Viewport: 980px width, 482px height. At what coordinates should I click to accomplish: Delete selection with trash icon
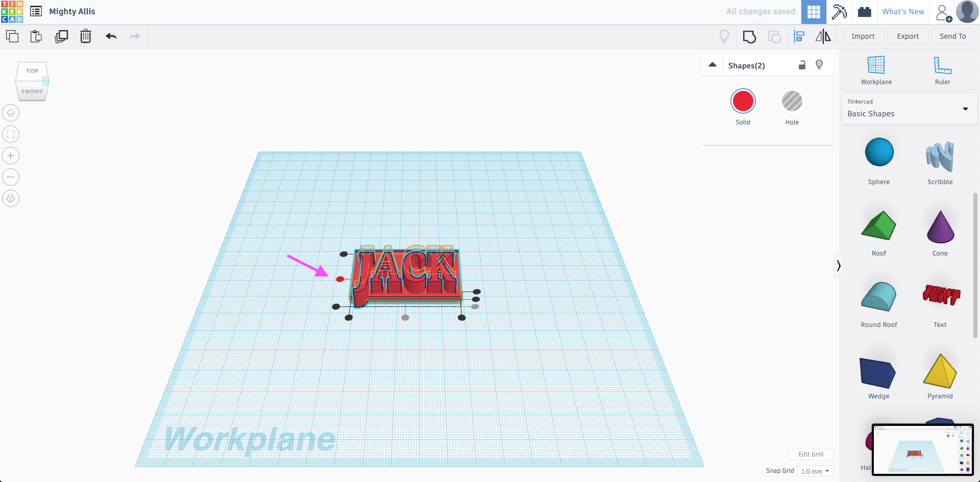pyautogui.click(x=86, y=36)
